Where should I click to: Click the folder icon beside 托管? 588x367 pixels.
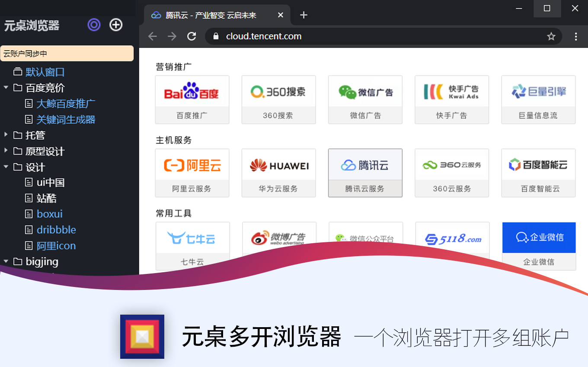18,135
